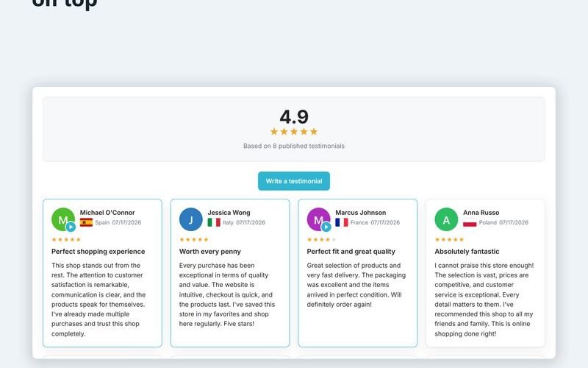
Task: Click the Italy country label
Action: [x=228, y=222]
